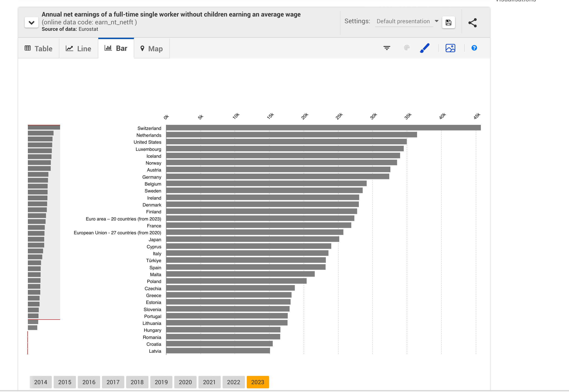Select year 2019
This screenshot has height=392, width=569.
point(161,382)
